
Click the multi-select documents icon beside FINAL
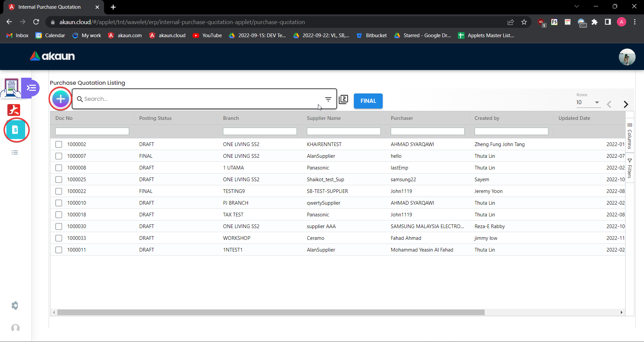coord(343,99)
